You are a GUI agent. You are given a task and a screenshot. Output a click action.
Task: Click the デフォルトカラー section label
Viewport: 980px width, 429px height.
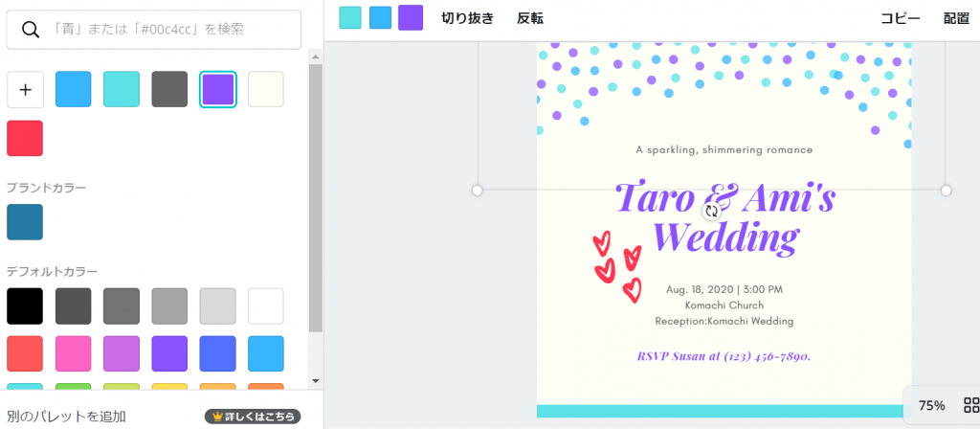(x=52, y=271)
